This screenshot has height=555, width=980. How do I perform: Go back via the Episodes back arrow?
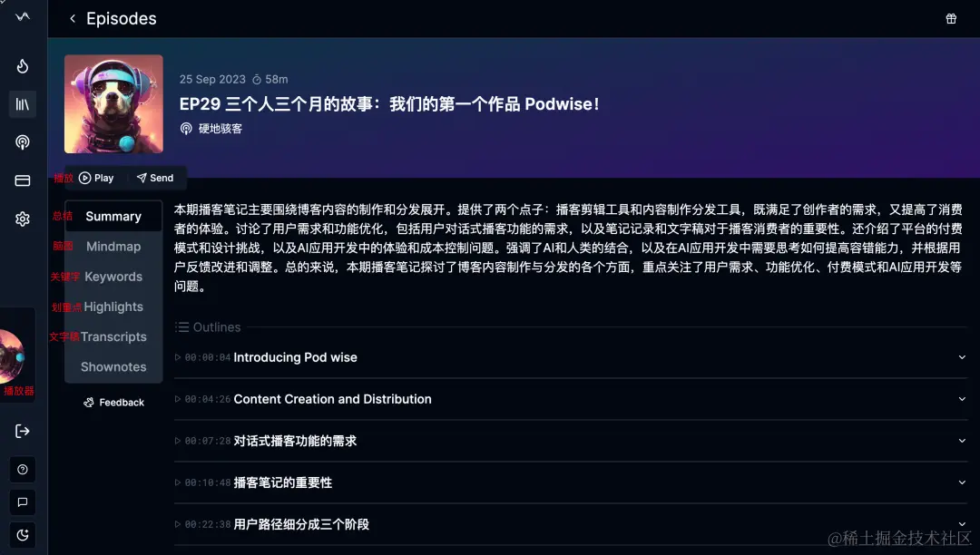tap(72, 18)
